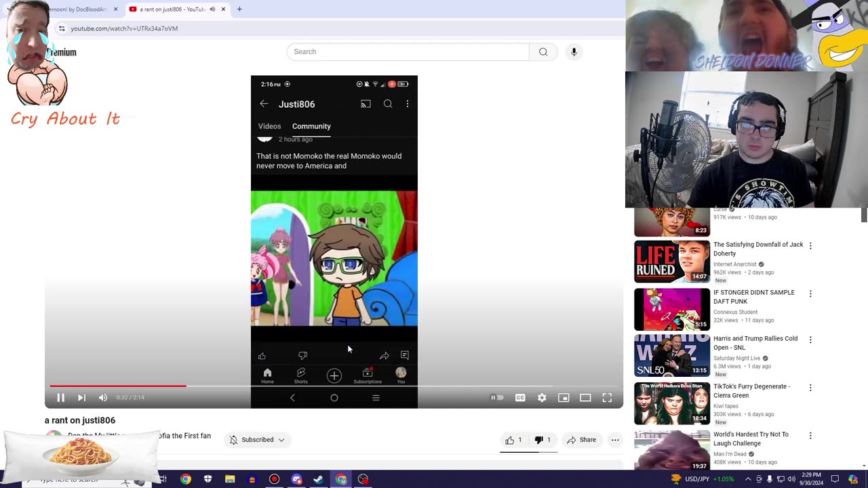
Task: Open the Helluva Boss Stan thumbnail
Action: (672, 404)
